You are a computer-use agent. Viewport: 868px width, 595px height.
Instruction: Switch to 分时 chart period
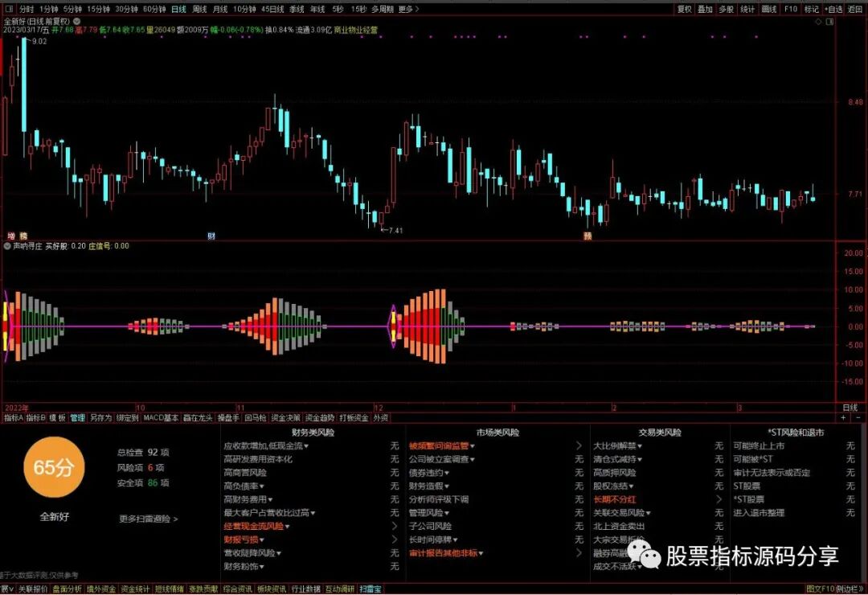pos(27,10)
